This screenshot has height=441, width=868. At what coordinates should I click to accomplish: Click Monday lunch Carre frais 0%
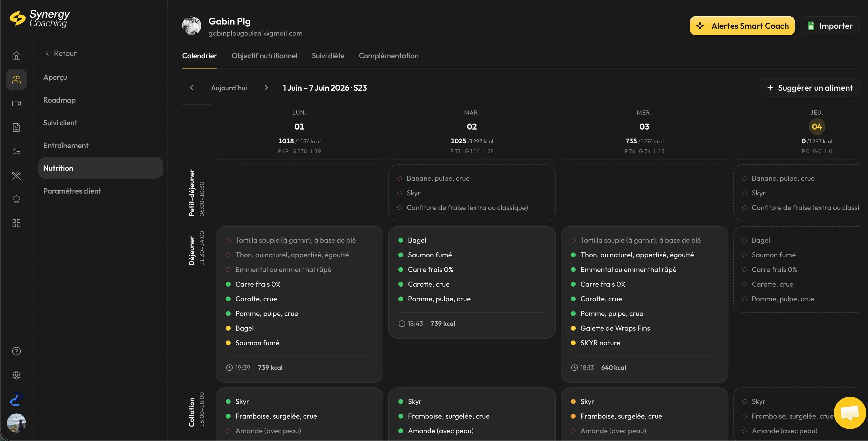click(x=258, y=285)
